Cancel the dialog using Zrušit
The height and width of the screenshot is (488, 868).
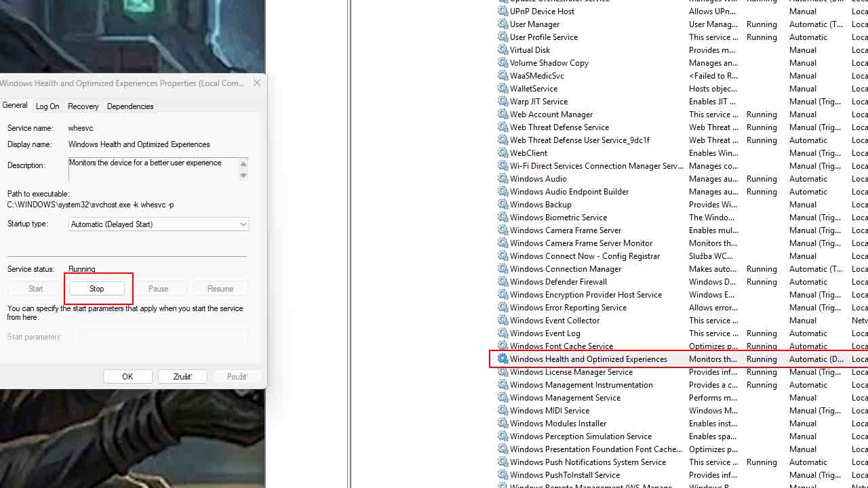click(x=182, y=377)
